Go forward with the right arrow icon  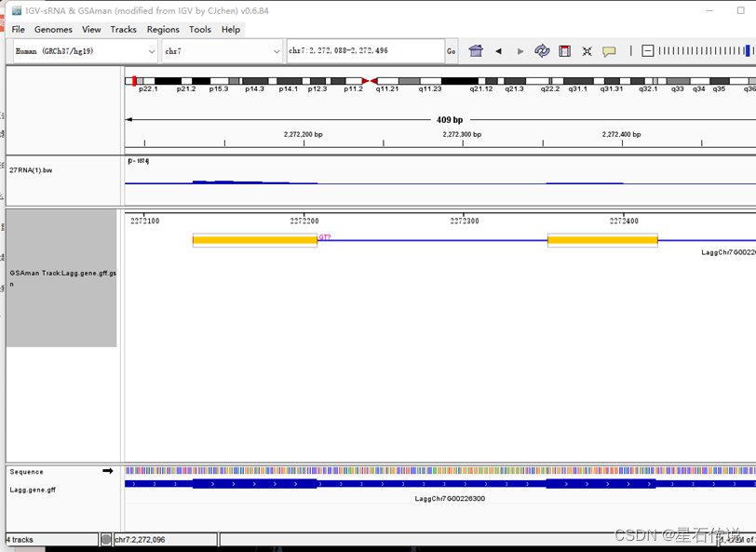tap(520, 51)
